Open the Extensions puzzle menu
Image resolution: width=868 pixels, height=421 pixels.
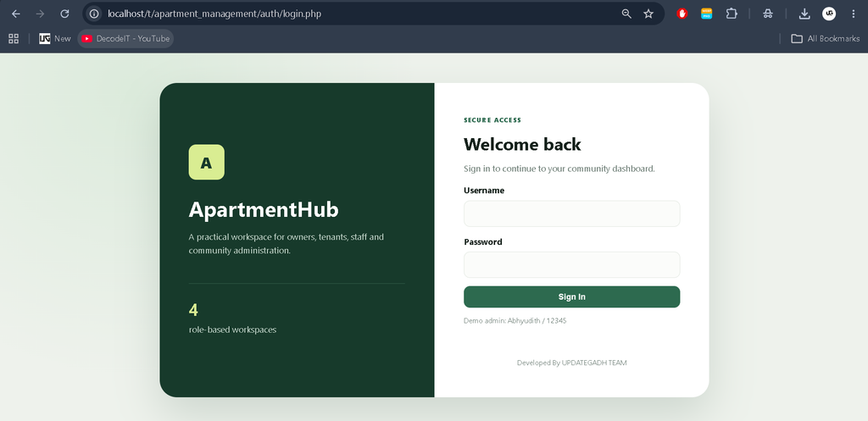point(732,14)
